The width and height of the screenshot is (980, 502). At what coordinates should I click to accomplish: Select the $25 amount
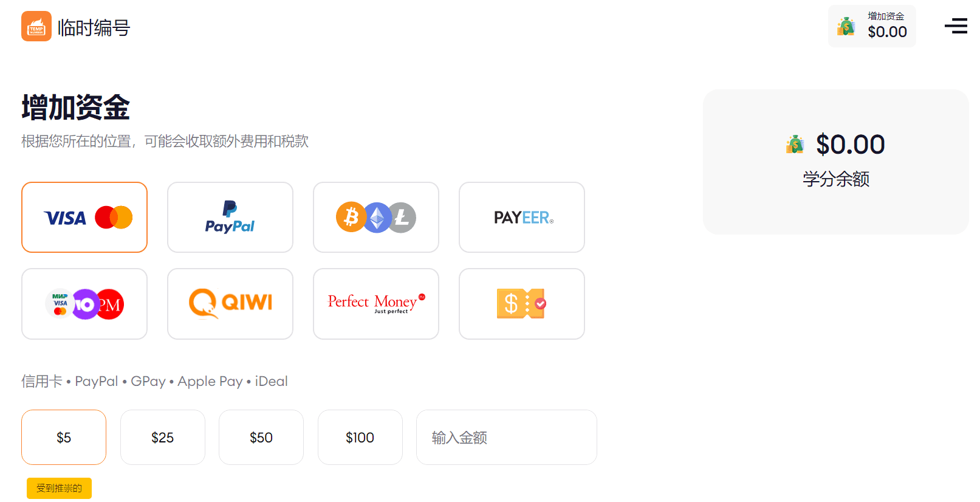(163, 438)
